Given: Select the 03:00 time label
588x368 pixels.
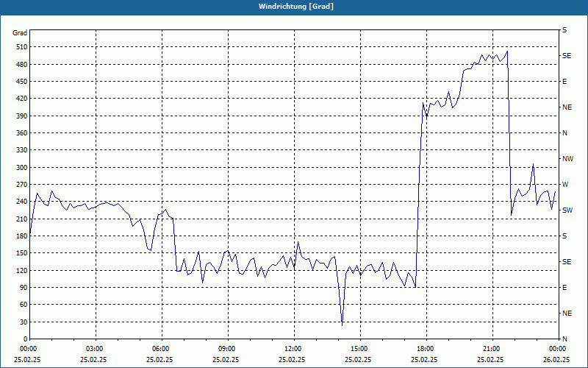Looking at the screenshot, I should tap(94, 349).
